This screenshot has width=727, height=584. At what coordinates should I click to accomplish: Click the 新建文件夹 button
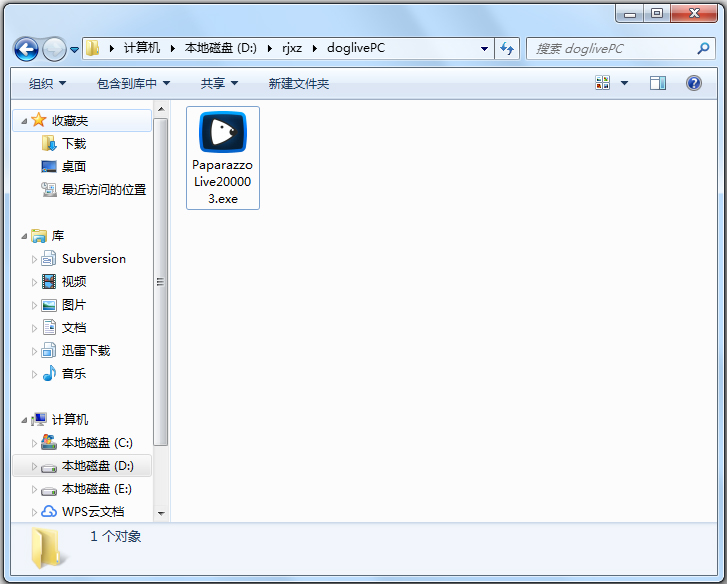299,83
